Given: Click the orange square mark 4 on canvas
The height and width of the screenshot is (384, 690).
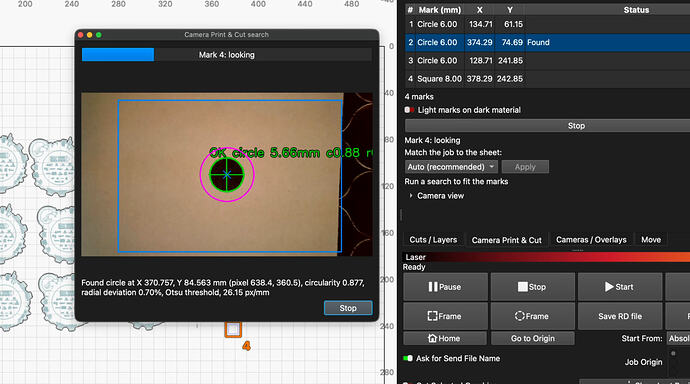Looking at the screenshot, I should pyautogui.click(x=233, y=329).
